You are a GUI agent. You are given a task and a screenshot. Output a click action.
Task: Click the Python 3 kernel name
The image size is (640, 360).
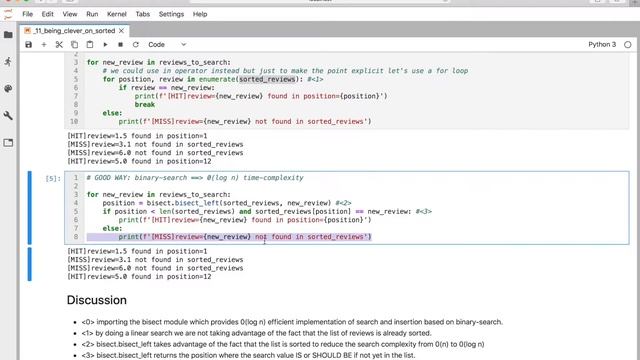pyautogui.click(x=602, y=44)
